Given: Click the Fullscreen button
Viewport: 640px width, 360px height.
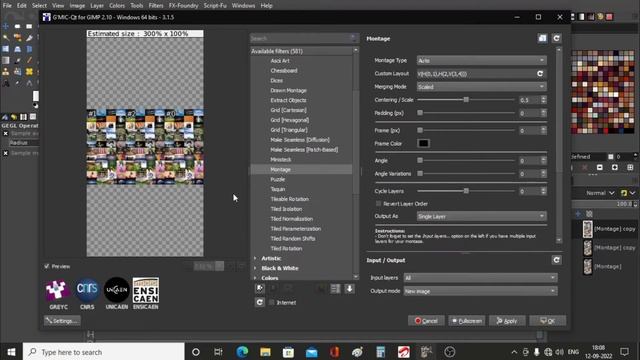Looking at the screenshot, I should tap(467, 321).
